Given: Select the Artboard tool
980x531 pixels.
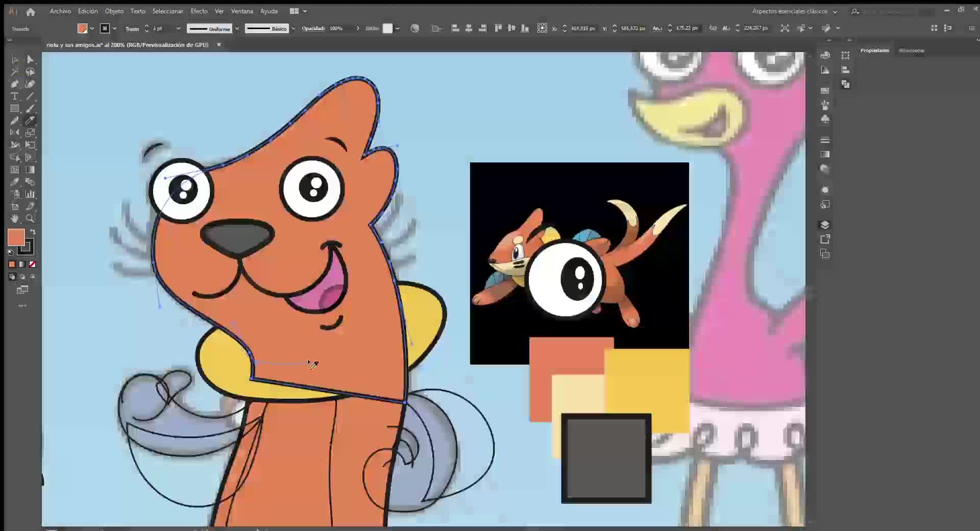Looking at the screenshot, I should [15, 206].
